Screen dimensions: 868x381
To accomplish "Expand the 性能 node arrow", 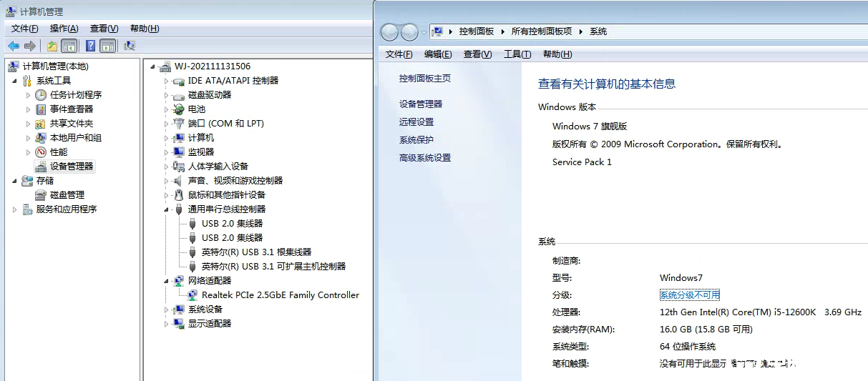I will 29,152.
